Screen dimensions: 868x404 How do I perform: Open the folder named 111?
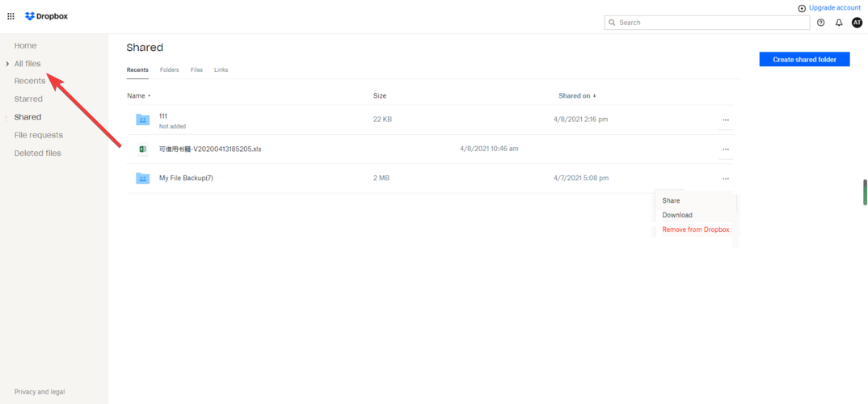(x=162, y=116)
